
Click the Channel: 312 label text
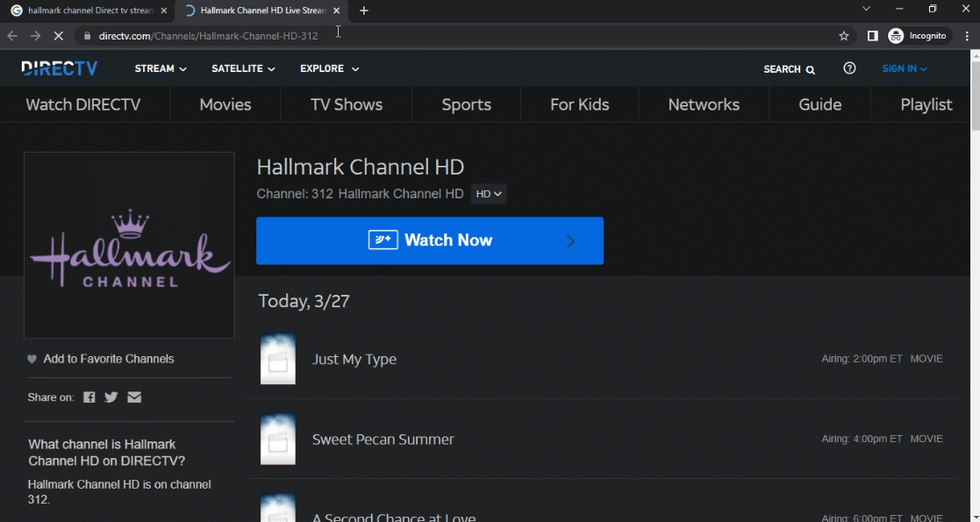[x=295, y=194]
